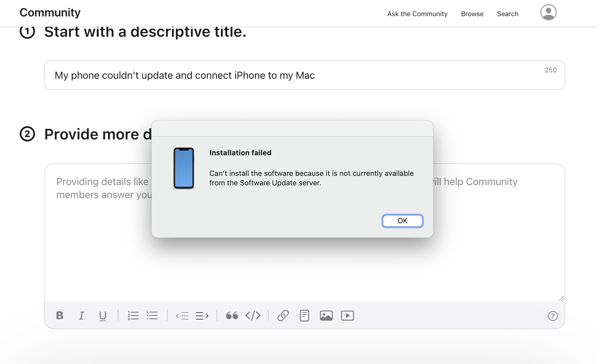Image resolution: width=597 pixels, height=364 pixels.
Task: Select the Italic formatting icon
Action: (81, 316)
